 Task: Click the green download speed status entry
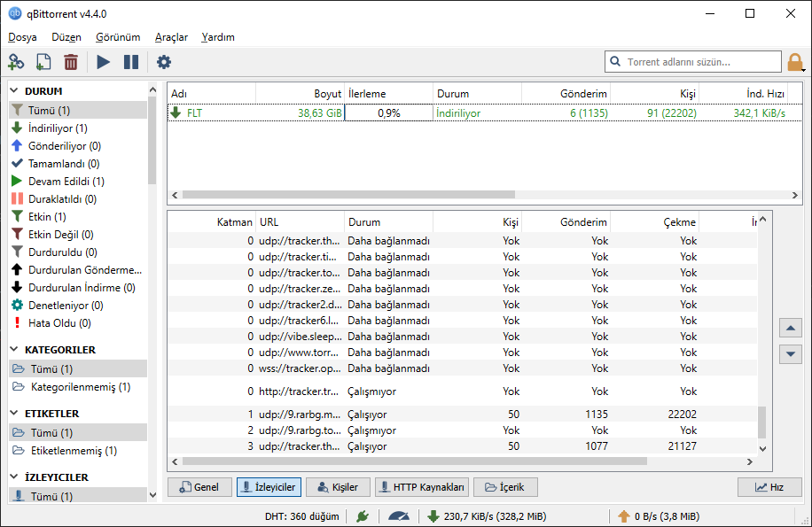coord(487,516)
